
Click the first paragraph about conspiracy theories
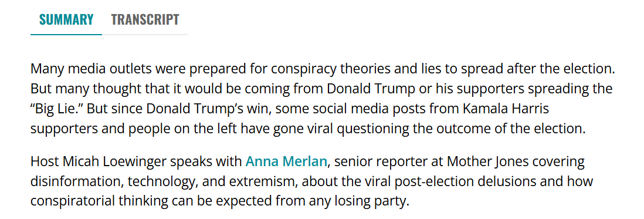click(x=323, y=99)
